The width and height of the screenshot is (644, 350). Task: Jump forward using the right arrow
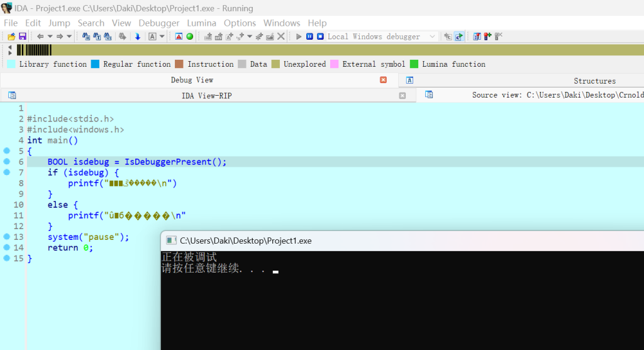coord(60,37)
